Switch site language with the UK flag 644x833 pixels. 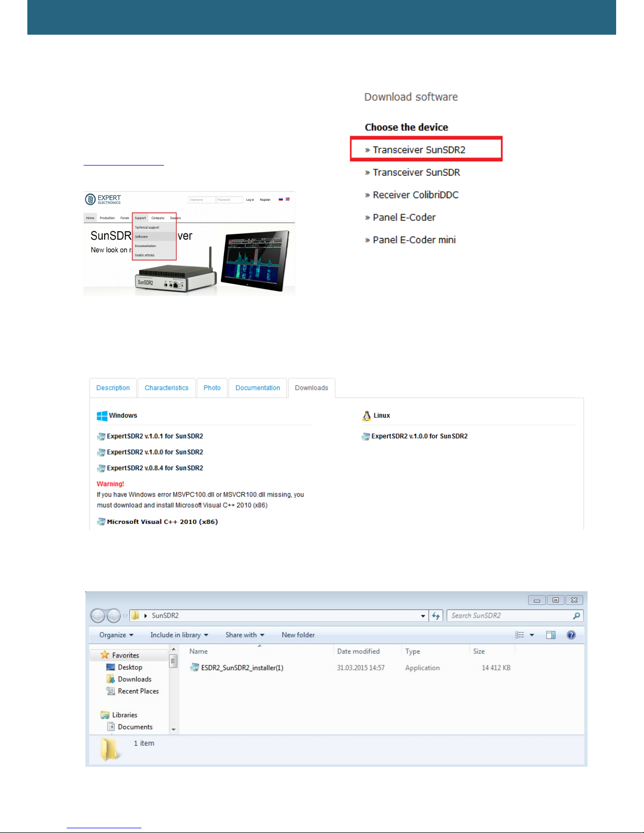tap(288, 199)
